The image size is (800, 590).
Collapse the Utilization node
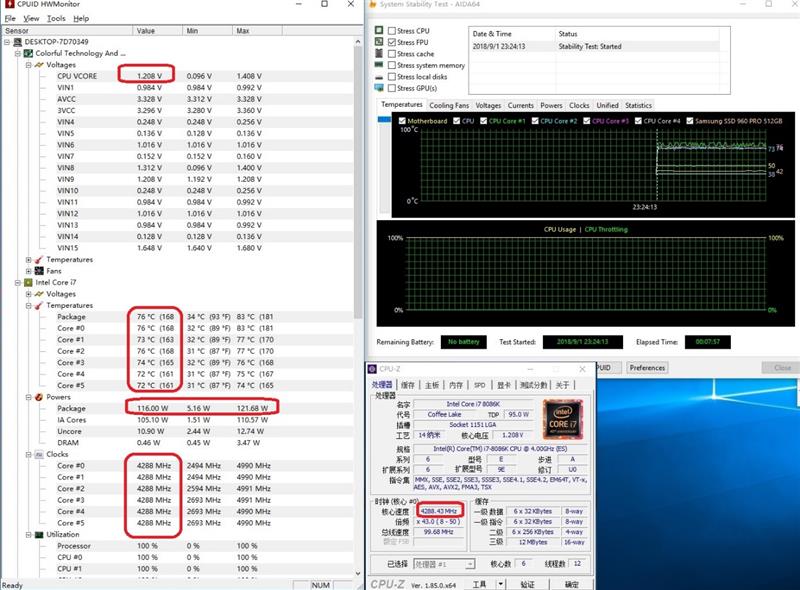click(x=29, y=534)
